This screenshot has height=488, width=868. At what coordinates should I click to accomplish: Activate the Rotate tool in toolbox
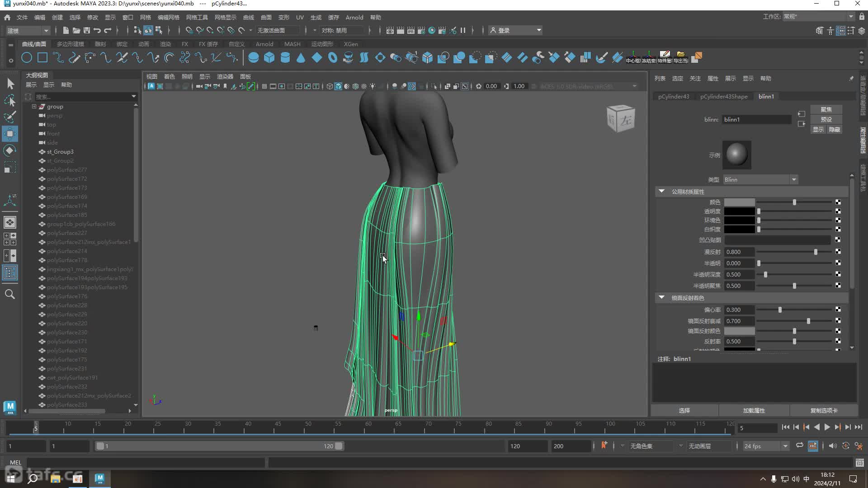[x=10, y=150]
